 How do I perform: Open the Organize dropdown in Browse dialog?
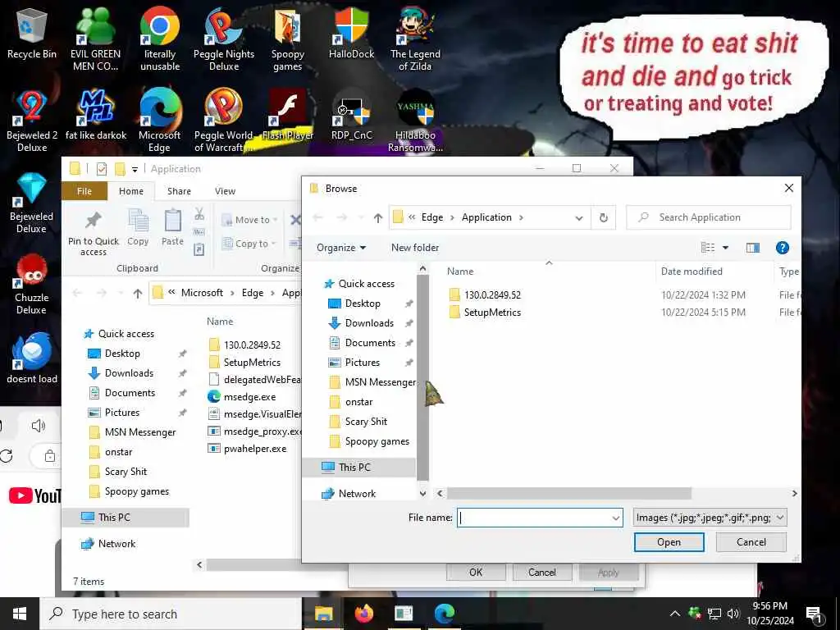pyautogui.click(x=340, y=248)
